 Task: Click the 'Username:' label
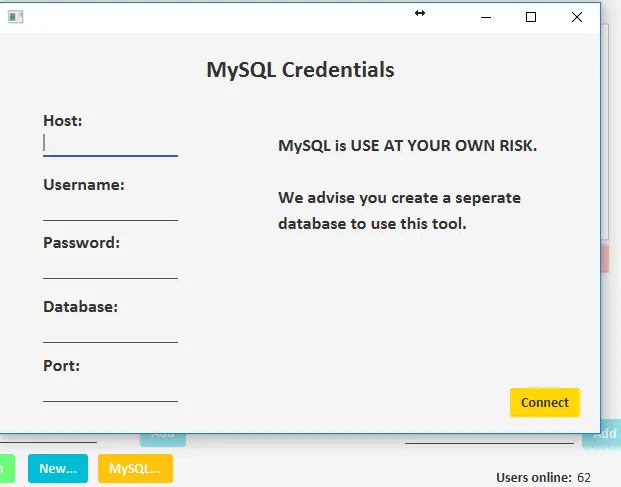pyautogui.click(x=84, y=185)
